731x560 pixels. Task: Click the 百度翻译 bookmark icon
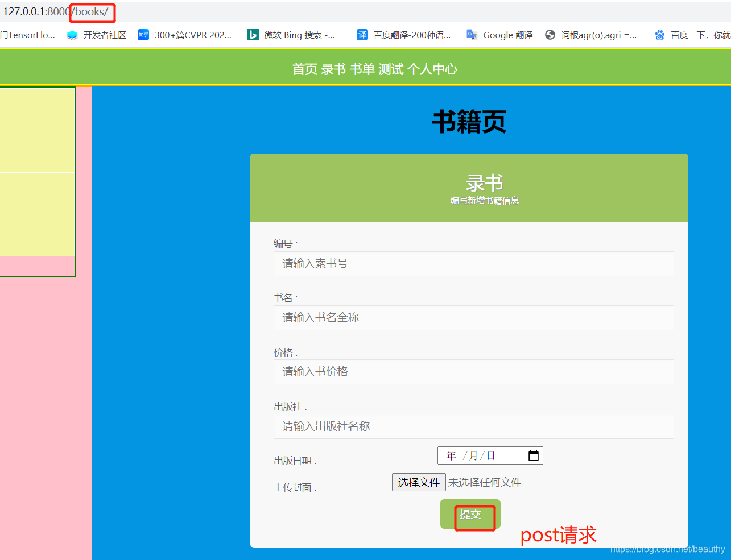pyautogui.click(x=362, y=35)
